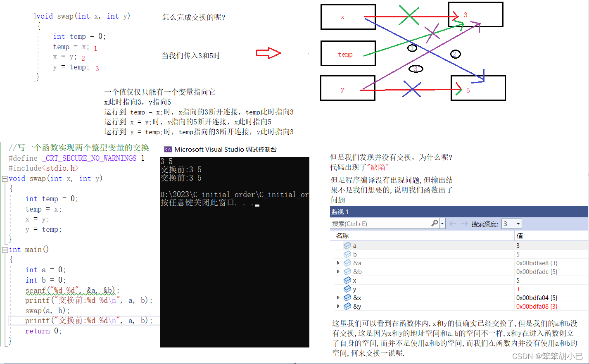This screenshot has height=364, width=589.
Task: Open the search options dropdown beside the magnifier
Action: tap(442, 223)
